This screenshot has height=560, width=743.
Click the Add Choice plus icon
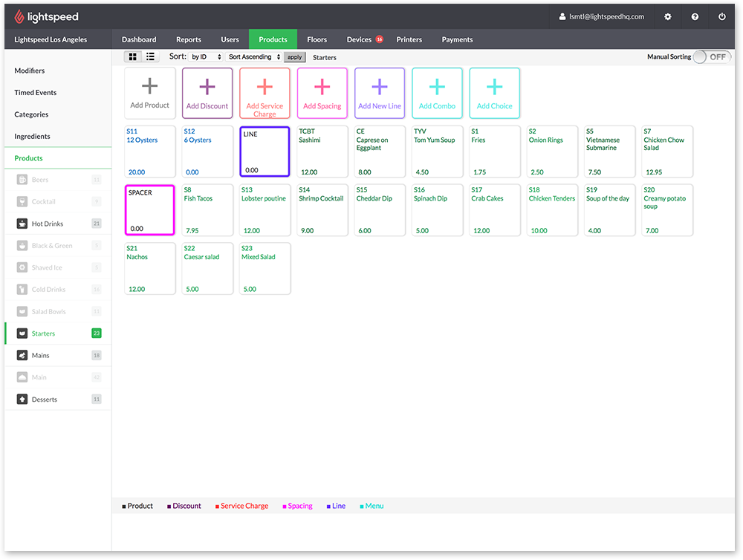494,88
